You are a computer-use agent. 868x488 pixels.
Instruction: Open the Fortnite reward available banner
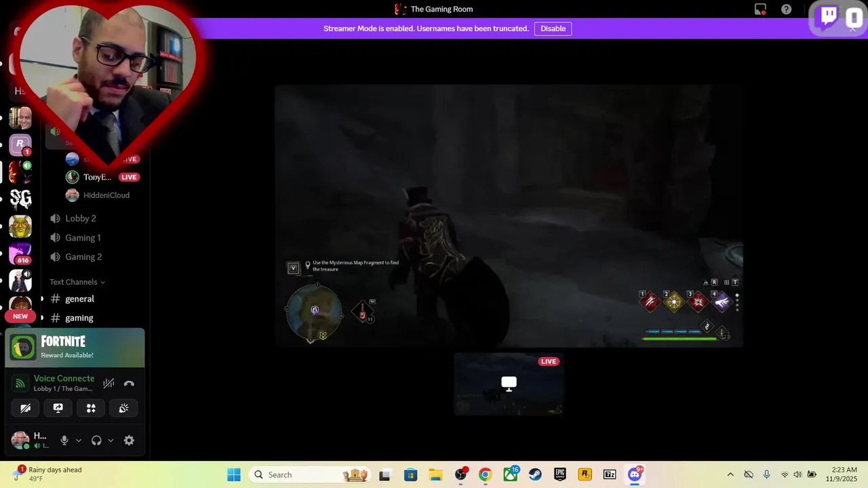click(x=75, y=347)
